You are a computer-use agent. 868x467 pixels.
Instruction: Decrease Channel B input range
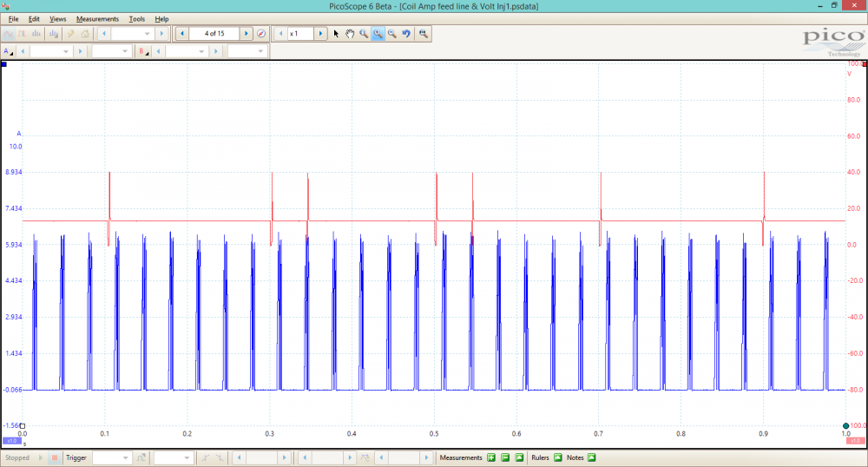pos(158,51)
